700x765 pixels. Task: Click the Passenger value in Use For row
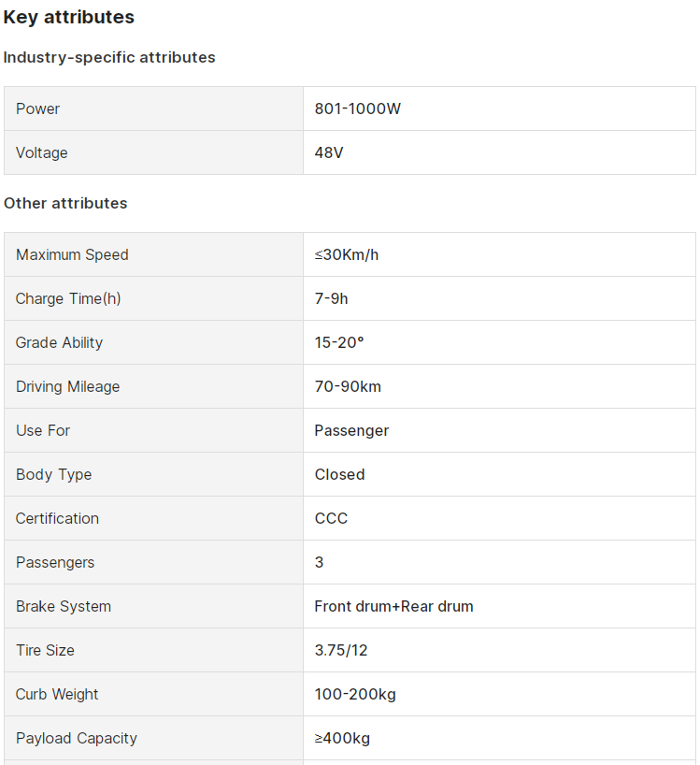pyautogui.click(x=351, y=430)
